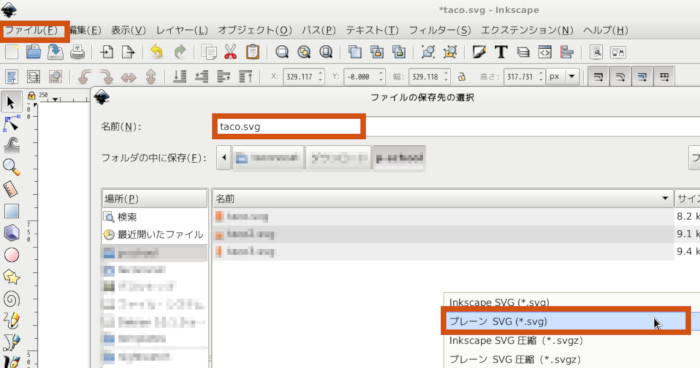This screenshot has width=700, height=368.
Task: Click the Import icon in the toolbar
Action: (107, 52)
